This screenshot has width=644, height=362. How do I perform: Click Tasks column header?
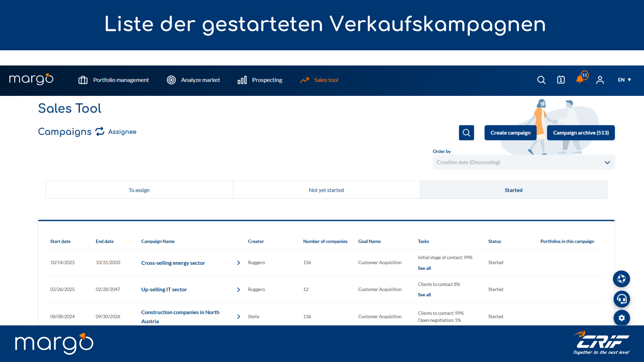pyautogui.click(x=423, y=241)
